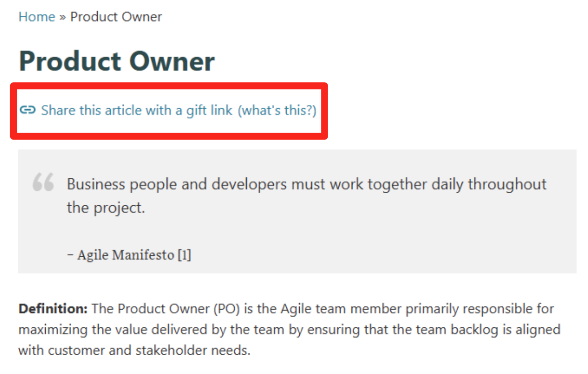This screenshot has height=374, width=588.
Task: Click the chain link icon beside Share
Action: coord(27,110)
